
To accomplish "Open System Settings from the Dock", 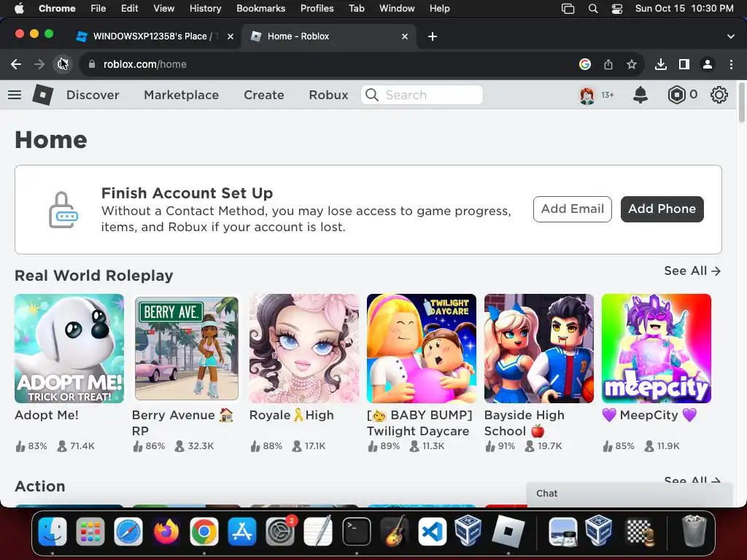I will 281,532.
